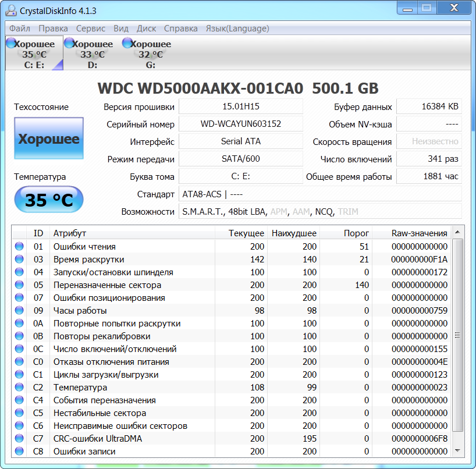Open the Справка menu

tap(180, 29)
